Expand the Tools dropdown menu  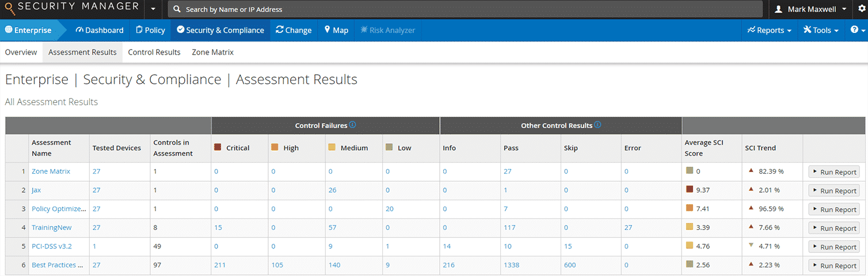point(821,30)
